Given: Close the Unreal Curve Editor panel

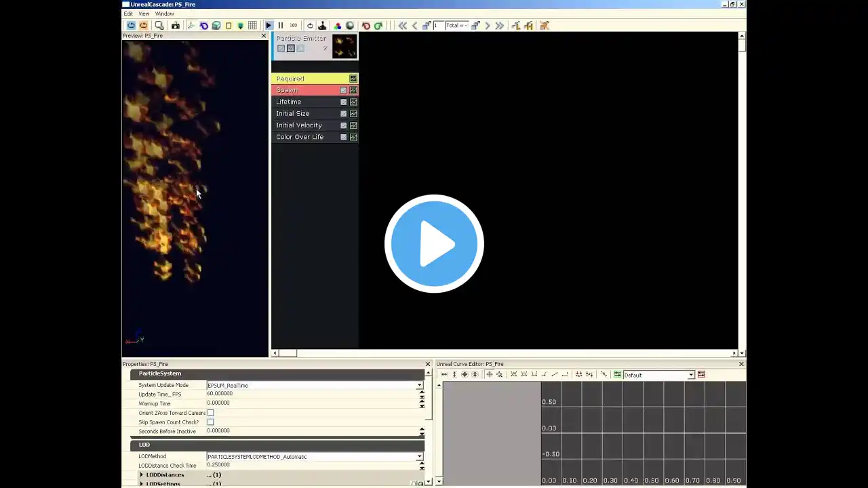Looking at the screenshot, I should coord(741,364).
